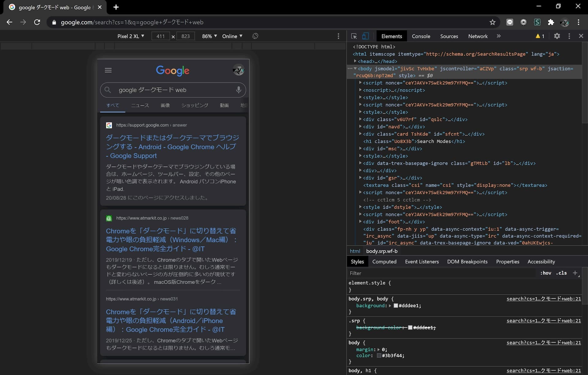Expand the head element node

355,61
